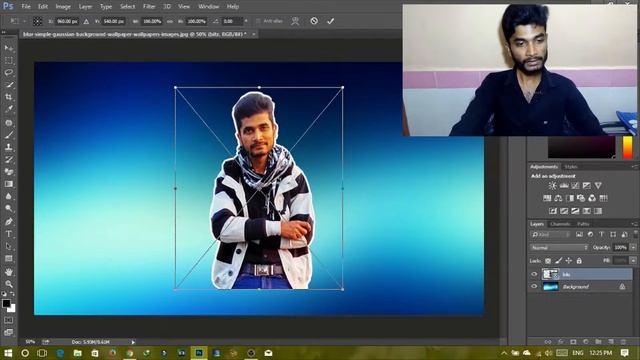Select the Pen tool
The height and width of the screenshot is (360, 640).
9,222
